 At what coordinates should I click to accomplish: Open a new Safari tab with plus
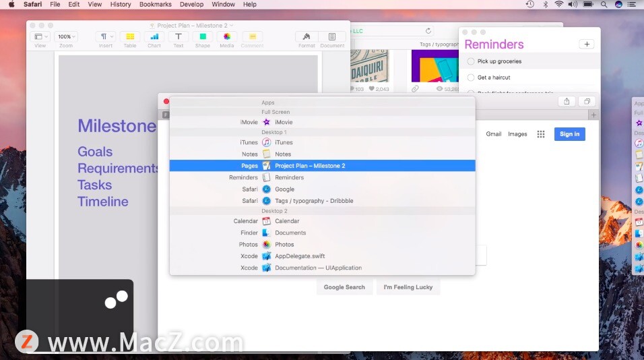593,115
